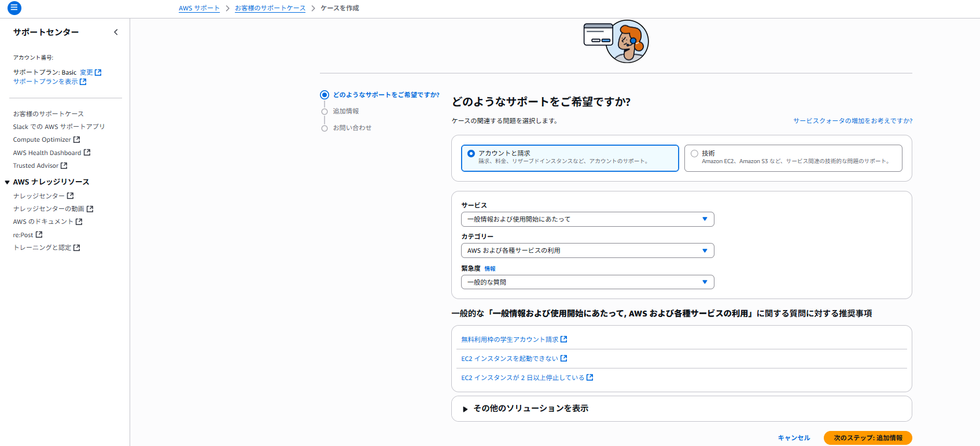The image size is (980, 446).
Task: Click the external icon next to トレーニングと認定
Action: (77, 248)
